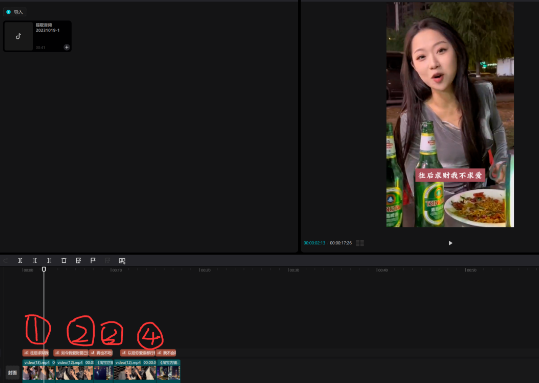Play the preview video
Image resolution: width=539 pixels, height=383 pixels.
click(x=450, y=243)
